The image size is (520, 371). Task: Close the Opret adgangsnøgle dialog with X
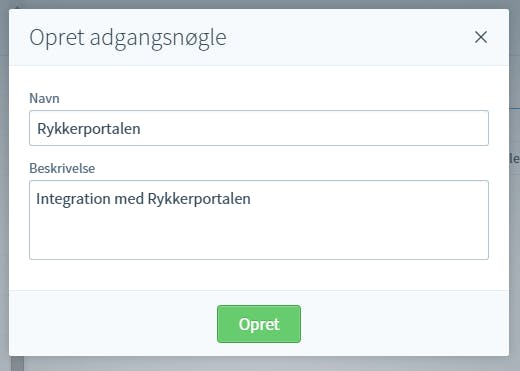pos(481,37)
